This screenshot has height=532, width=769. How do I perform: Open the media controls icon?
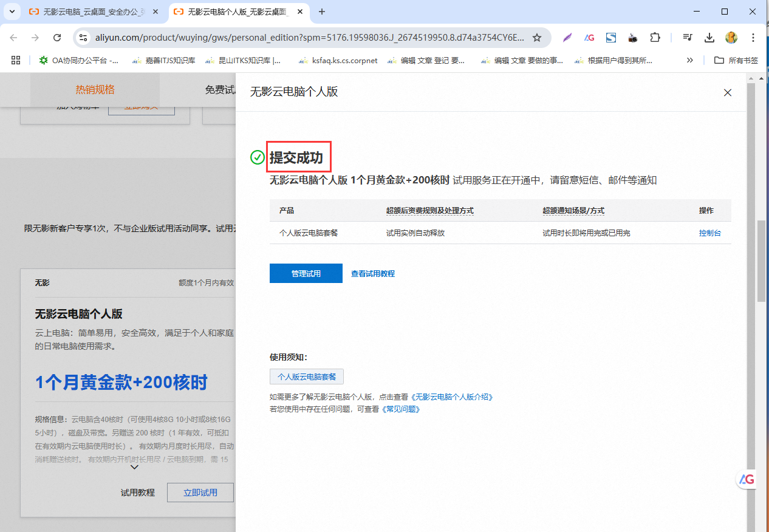[688, 38]
